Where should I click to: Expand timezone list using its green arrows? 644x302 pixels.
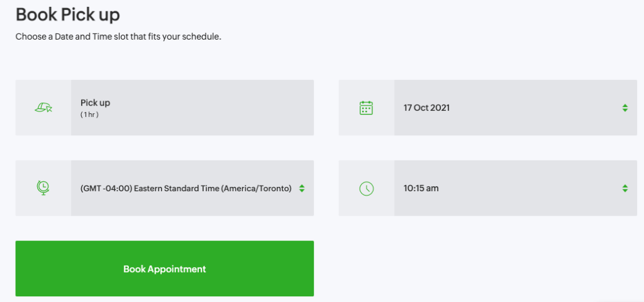point(302,189)
